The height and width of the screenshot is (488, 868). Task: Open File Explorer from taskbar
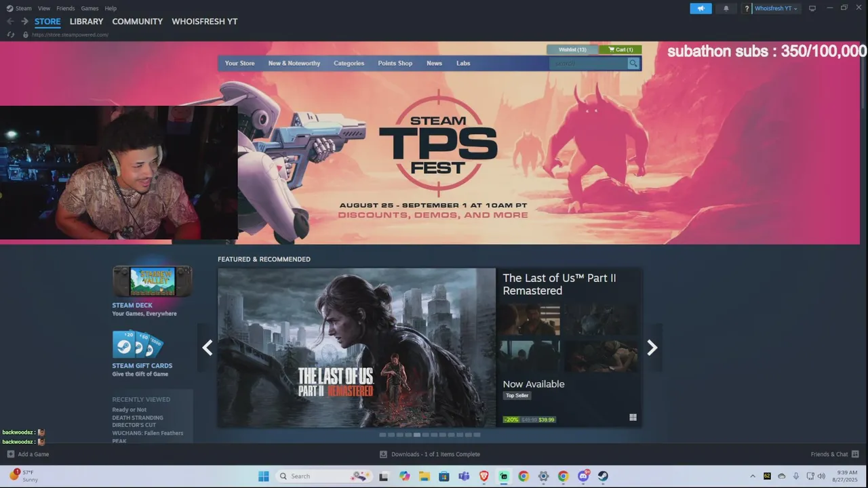point(425,476)
